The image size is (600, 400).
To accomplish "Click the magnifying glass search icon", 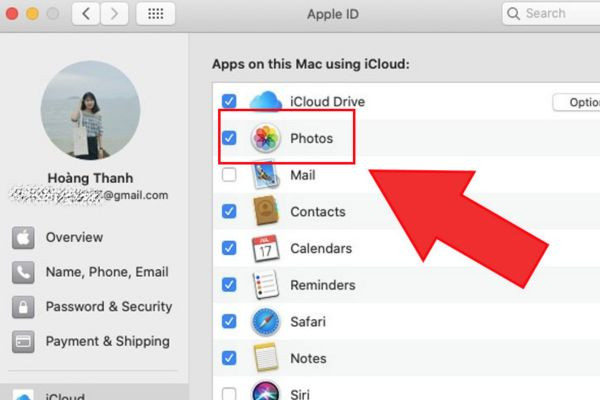I will click(x=513, y=13).
